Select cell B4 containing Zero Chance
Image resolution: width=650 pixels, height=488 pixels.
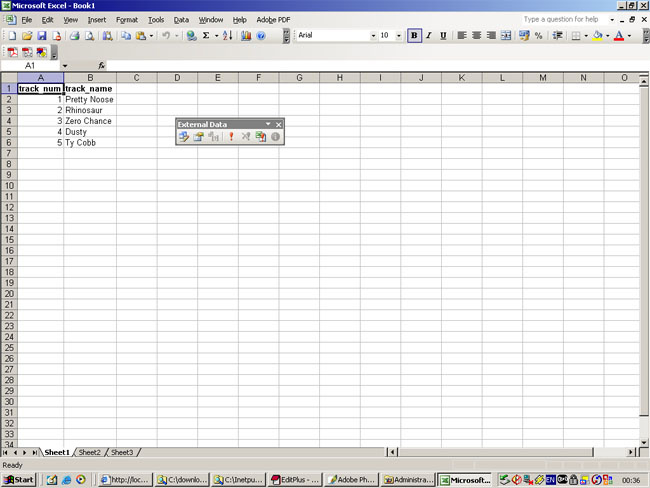(x=89, y=121)
